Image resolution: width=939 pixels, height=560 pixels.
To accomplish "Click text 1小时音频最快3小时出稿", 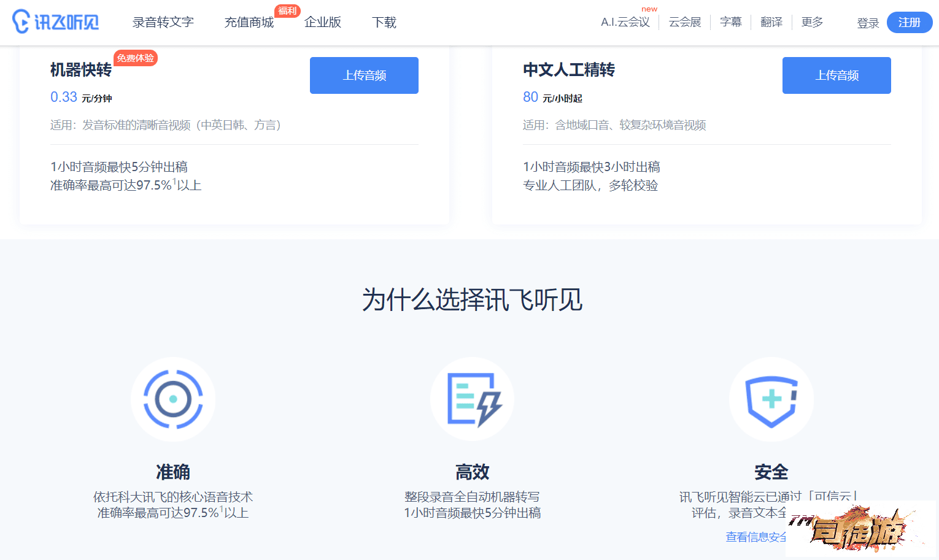I will (x=592, y=167).
